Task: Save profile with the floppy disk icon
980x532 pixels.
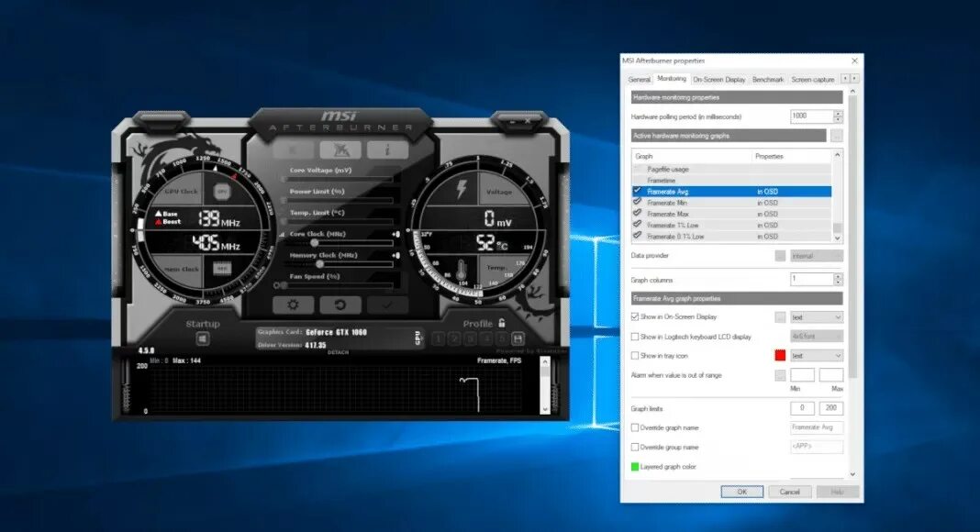Action: click(x=518, y=338)
